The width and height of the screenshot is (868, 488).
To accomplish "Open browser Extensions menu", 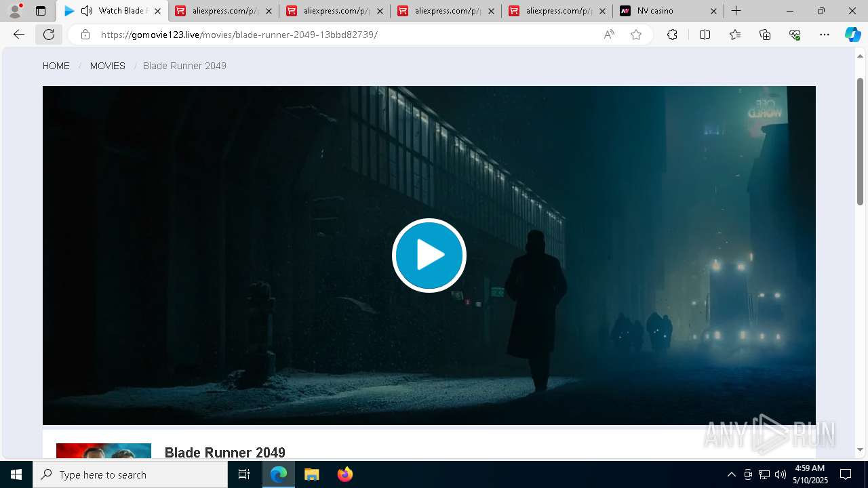I will pyautogui.click(x=672, y=35).
